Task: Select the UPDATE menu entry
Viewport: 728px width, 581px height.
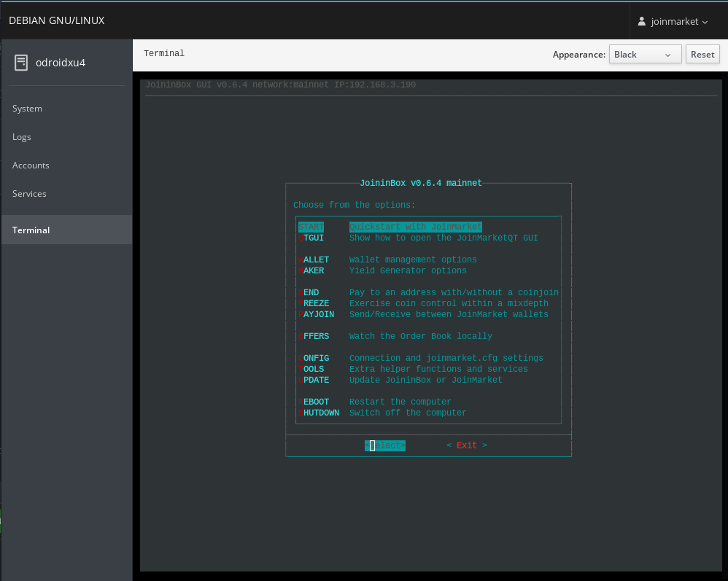Action: [314, 380]
